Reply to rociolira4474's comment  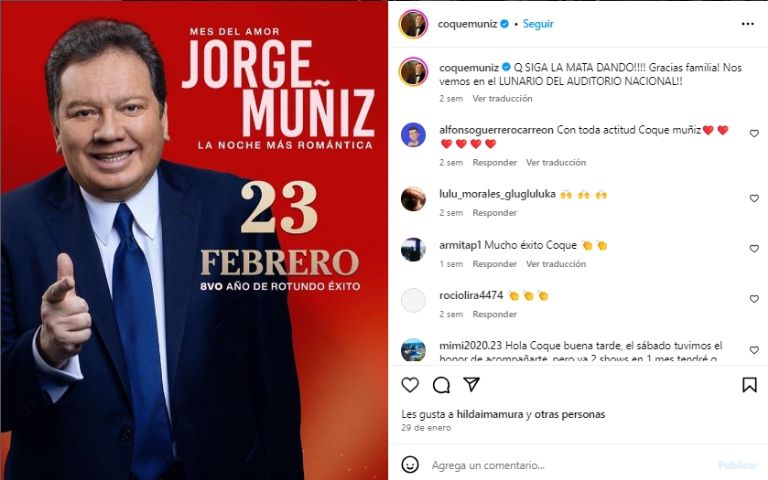pos(494,314)
